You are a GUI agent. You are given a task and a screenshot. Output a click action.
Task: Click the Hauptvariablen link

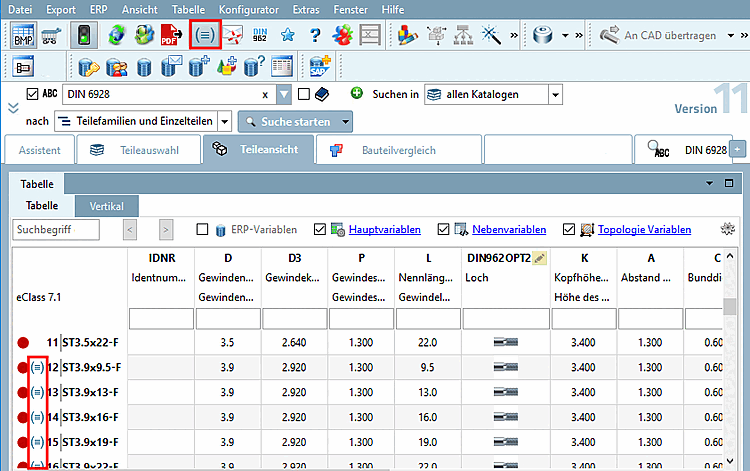point(385,230)
